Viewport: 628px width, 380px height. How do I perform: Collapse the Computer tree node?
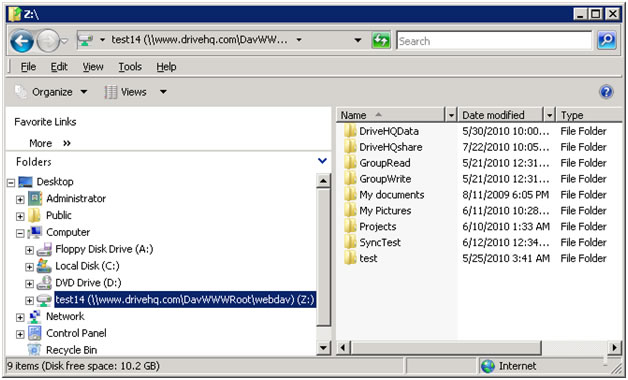[20, 233]
